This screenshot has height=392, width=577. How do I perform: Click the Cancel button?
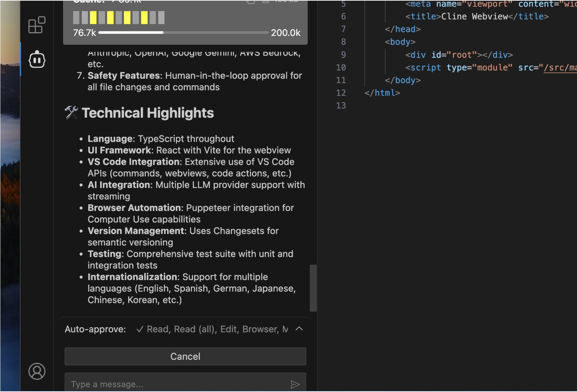click(185, 356)
